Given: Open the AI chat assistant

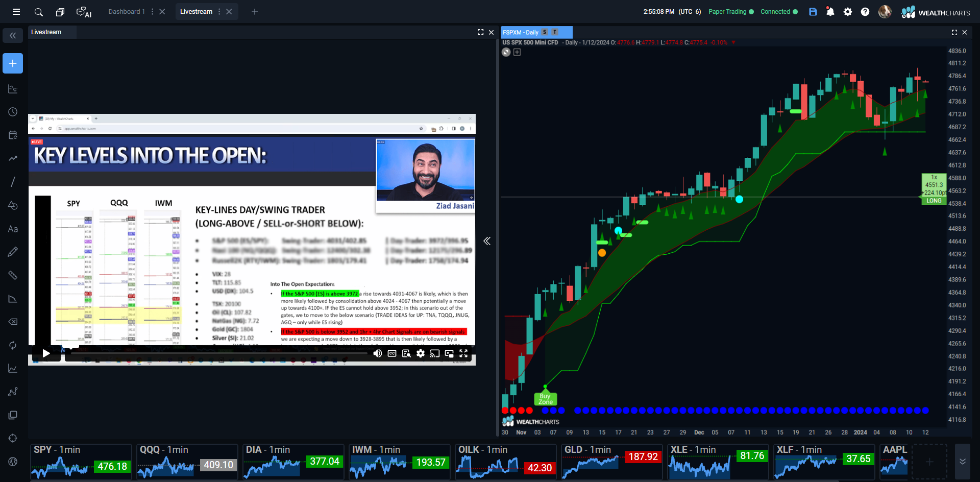Looking at the screenshot, I should pos(84,12).
